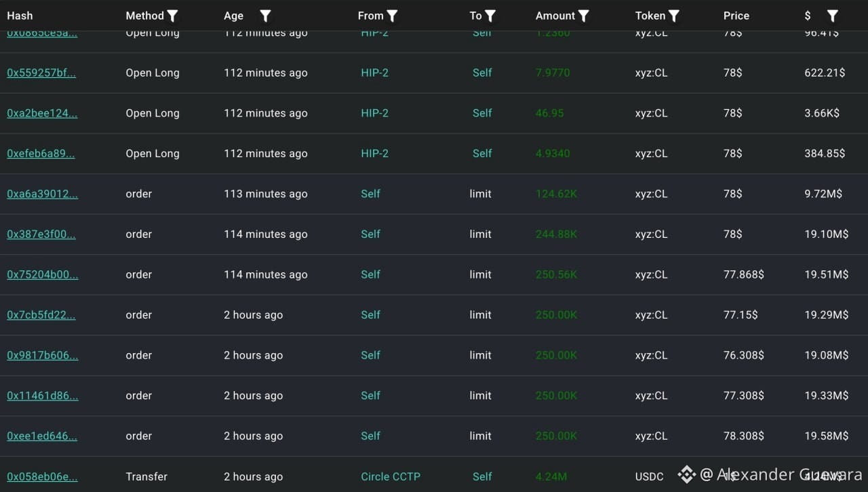Open transaction hash 0x75204b00

[x=43, y=274]
